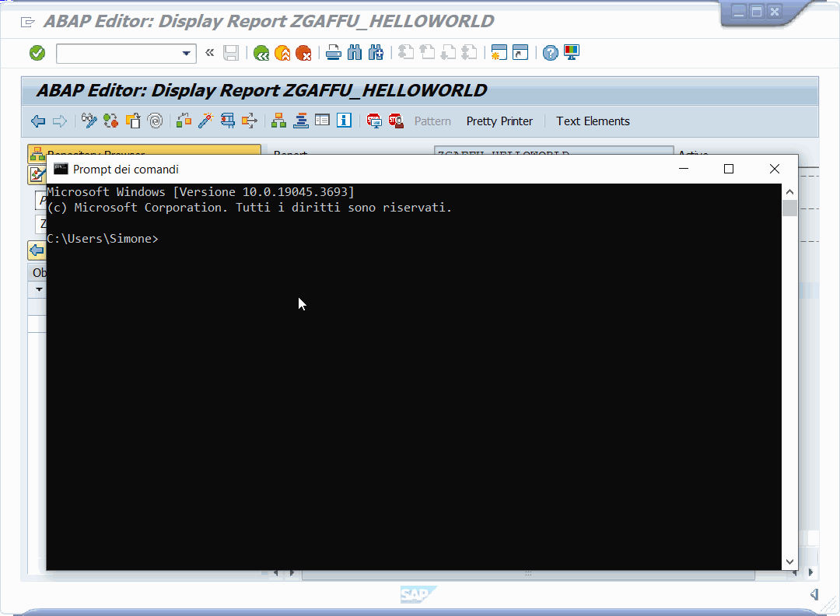The width and height of the screenshot is (840, 616).
Task: Click the Next Page icon
Action: pos(449,52)
